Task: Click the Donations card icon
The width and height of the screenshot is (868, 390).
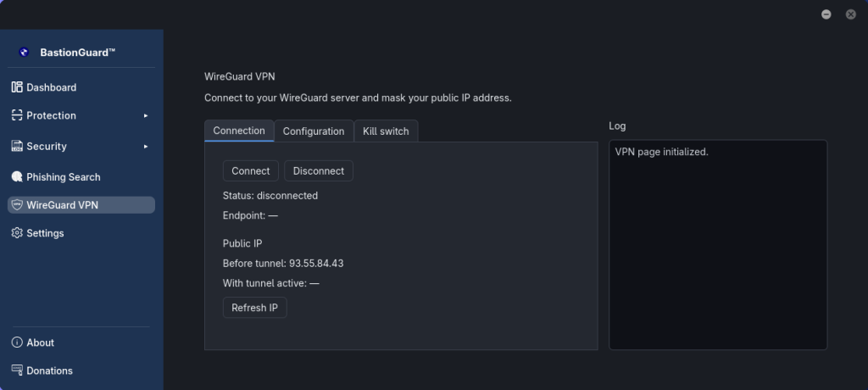Action: click(x=17, y=370)
